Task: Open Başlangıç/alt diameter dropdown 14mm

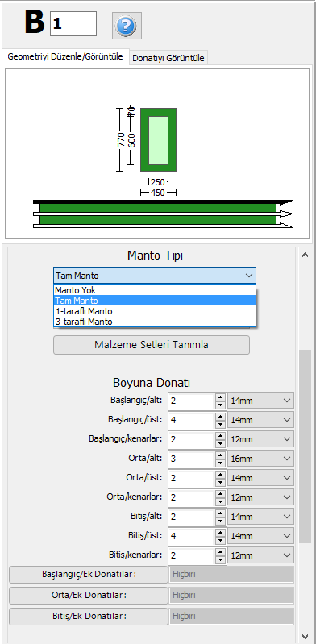Action: click(x=260, y=401)
